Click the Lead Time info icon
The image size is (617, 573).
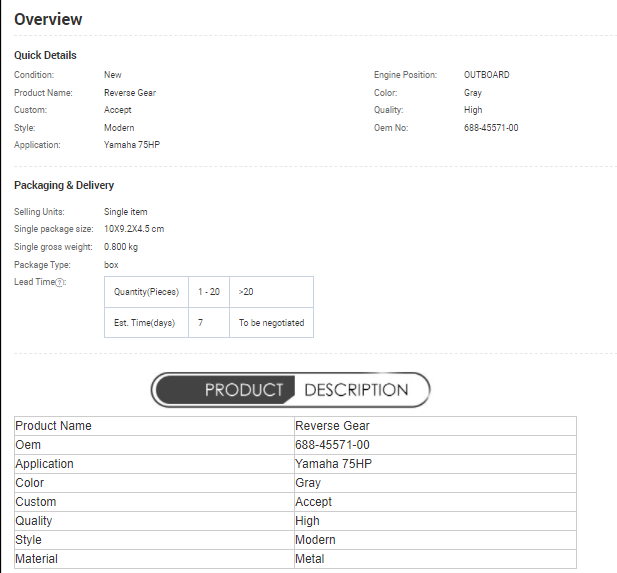[60, 283]
